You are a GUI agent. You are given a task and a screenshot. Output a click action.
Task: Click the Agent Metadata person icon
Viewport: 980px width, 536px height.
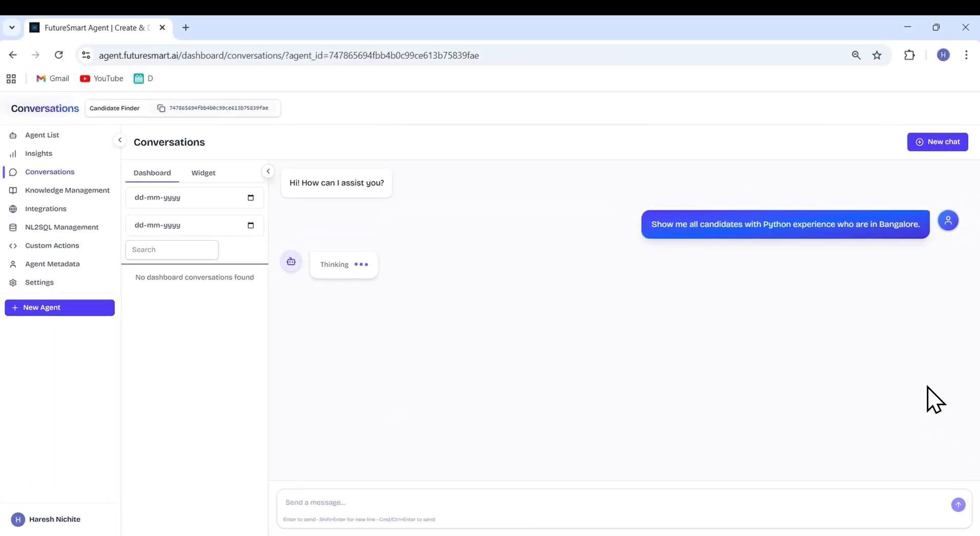point(13,264)
